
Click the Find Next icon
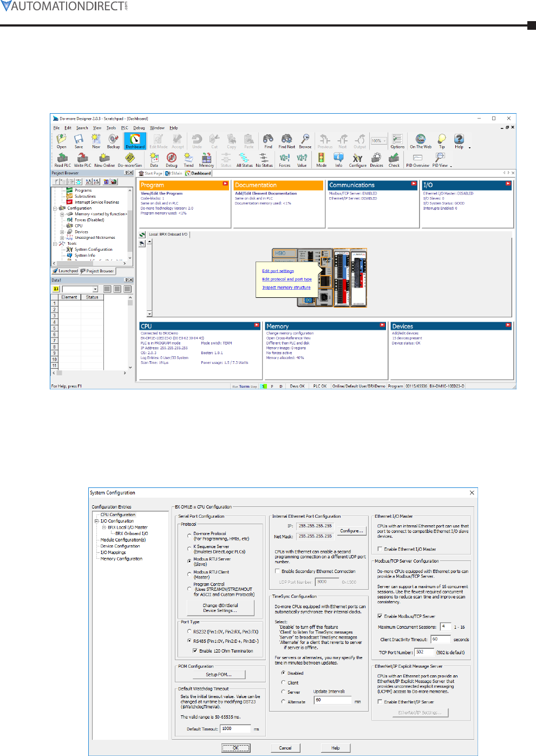[286, 141]
